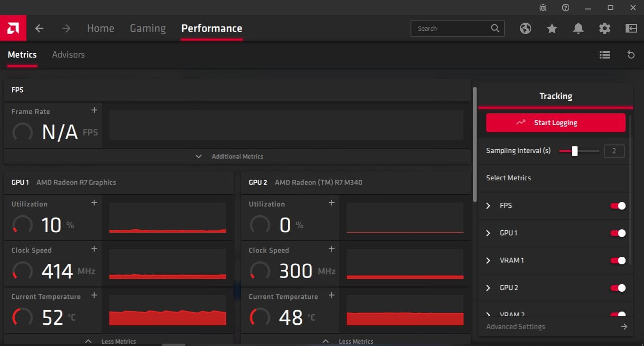
Task: Select the Performance tab
Action: point(212,28)
